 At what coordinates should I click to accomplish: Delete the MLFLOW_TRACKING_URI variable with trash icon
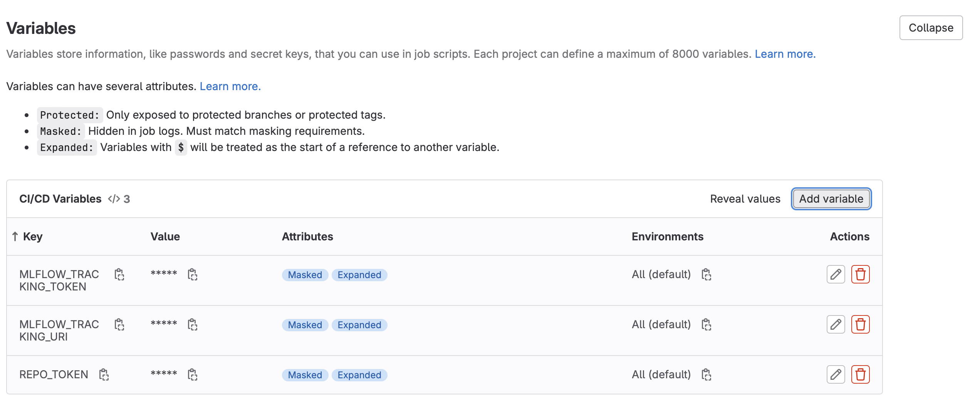click(861, 325)
